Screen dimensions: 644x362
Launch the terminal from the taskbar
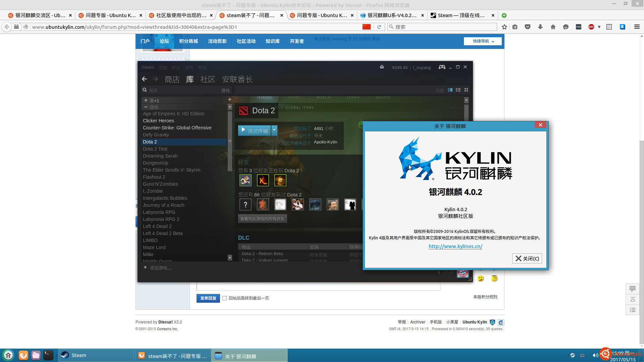click(x=48, y=355)
